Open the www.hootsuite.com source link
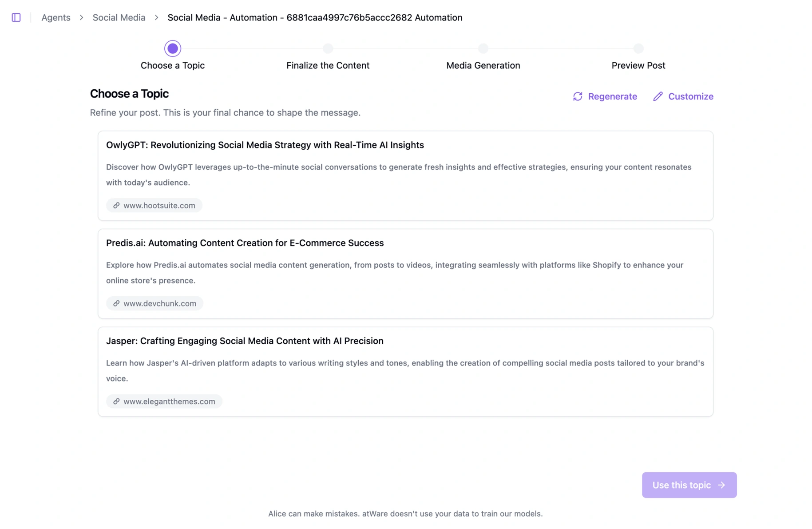 coord(159,205)
